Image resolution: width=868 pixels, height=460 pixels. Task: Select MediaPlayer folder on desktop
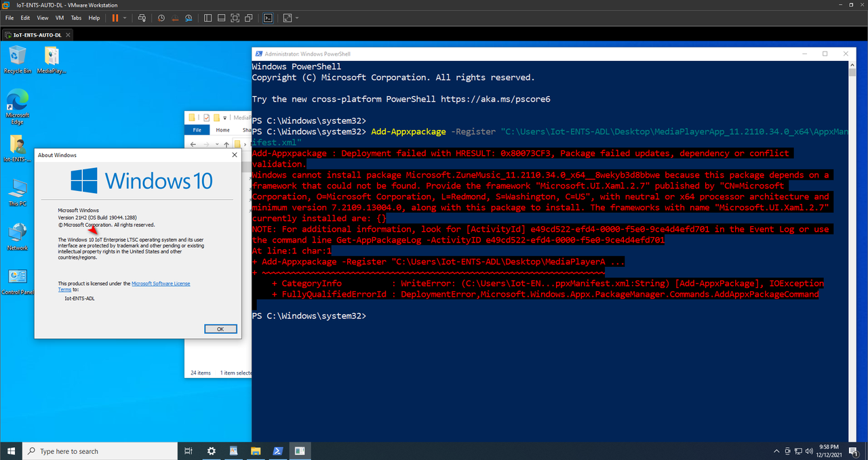coord(52,60)
